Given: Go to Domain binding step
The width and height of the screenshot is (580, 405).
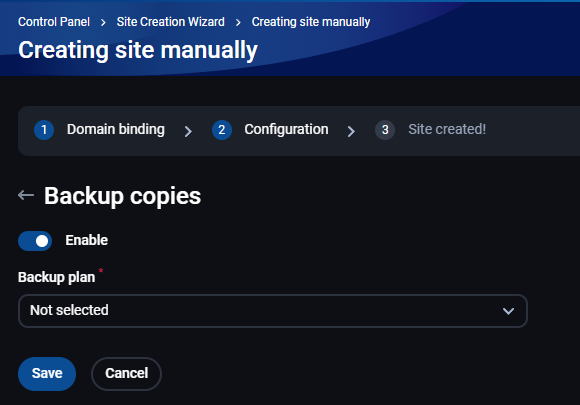Looking at the screenshot, I should 115,129.
